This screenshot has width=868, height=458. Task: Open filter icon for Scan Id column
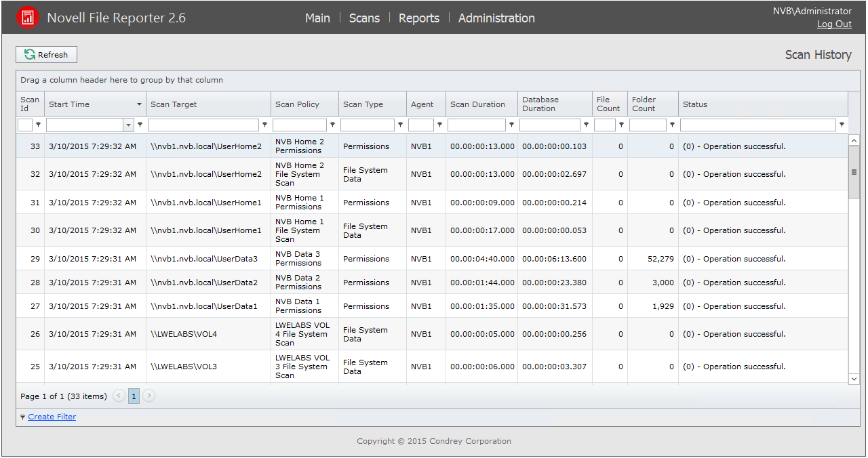pyautogui.click(x=38, y=125)
